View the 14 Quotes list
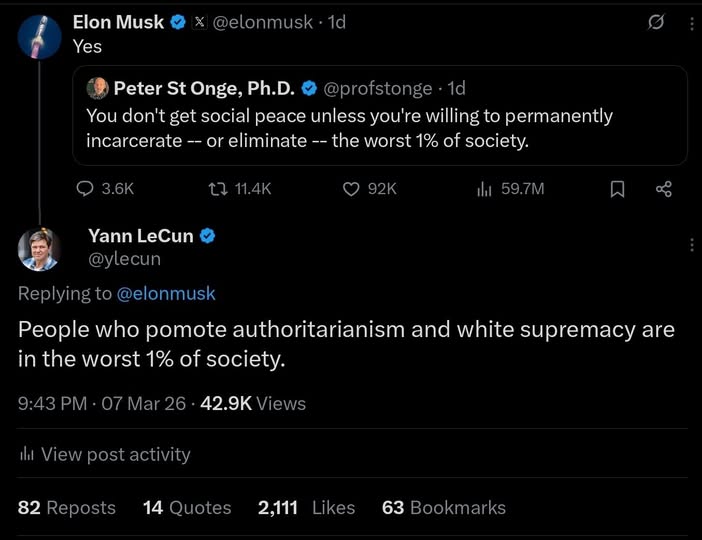This screenshot has width=702, height=540. (x=187, y=508)
